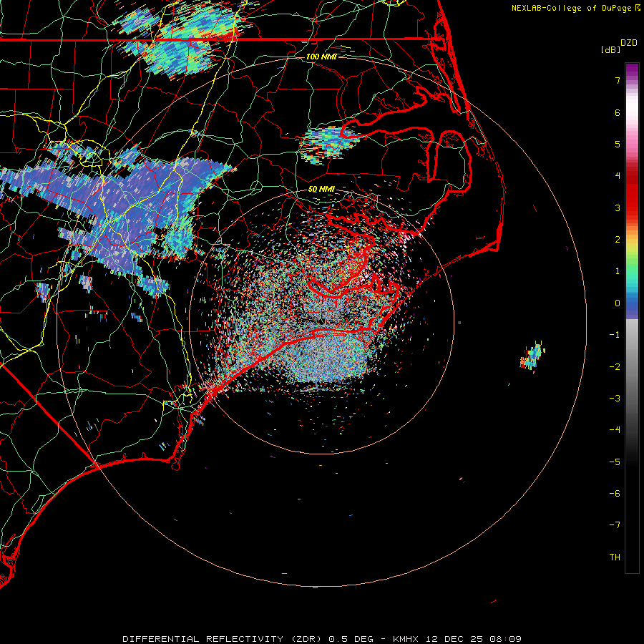Click the -1 value on the color scale

tap(615, 335)
